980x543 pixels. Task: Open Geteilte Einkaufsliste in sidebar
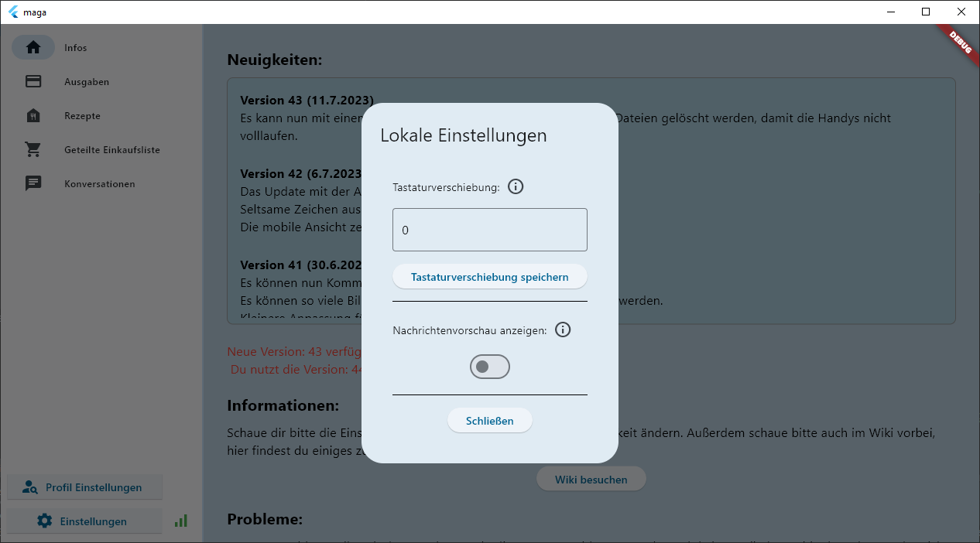112,150
